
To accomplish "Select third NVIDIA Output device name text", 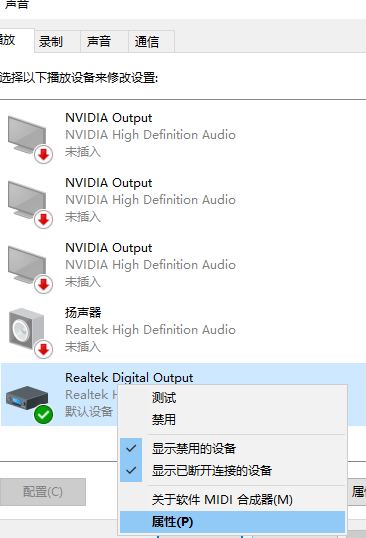I will 108,248.
